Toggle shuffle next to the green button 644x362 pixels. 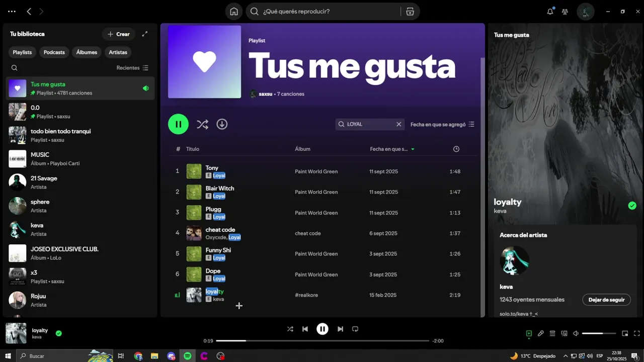pos(202,124)
